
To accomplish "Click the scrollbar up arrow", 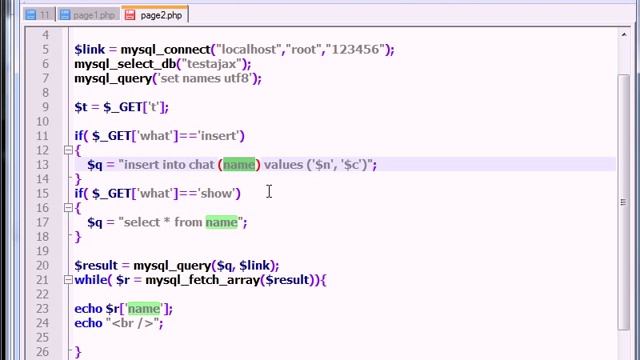I will [624, 35].
